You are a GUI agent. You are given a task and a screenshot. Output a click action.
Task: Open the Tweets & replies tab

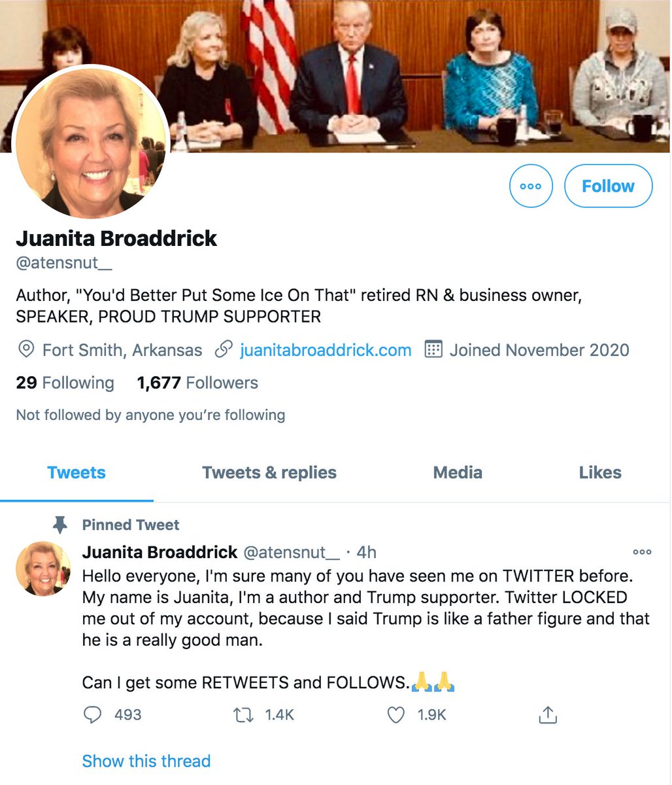coord(269,473)
